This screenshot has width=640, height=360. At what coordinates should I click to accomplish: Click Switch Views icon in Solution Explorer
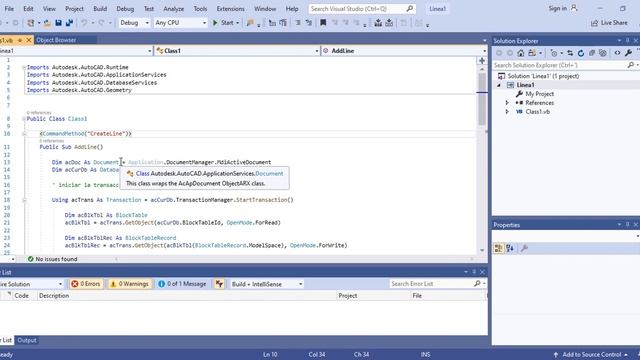[532, 53]
